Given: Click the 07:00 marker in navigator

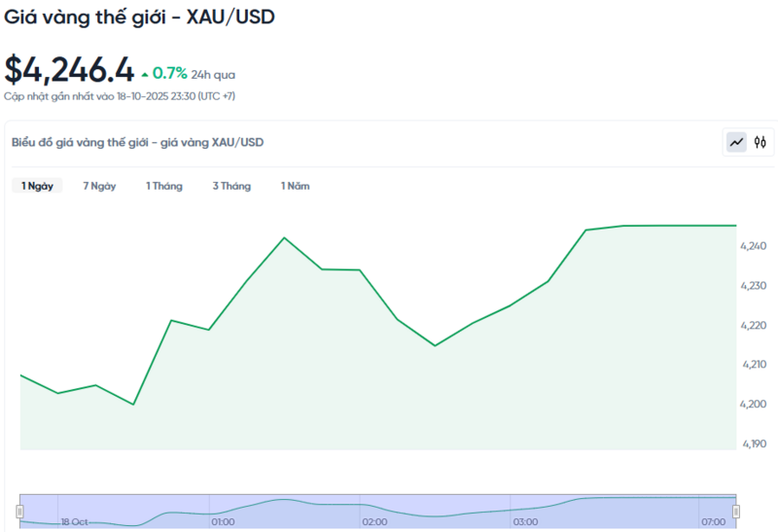Looking at the screenshot, I should pyautogui.click(x=712, y=522).
